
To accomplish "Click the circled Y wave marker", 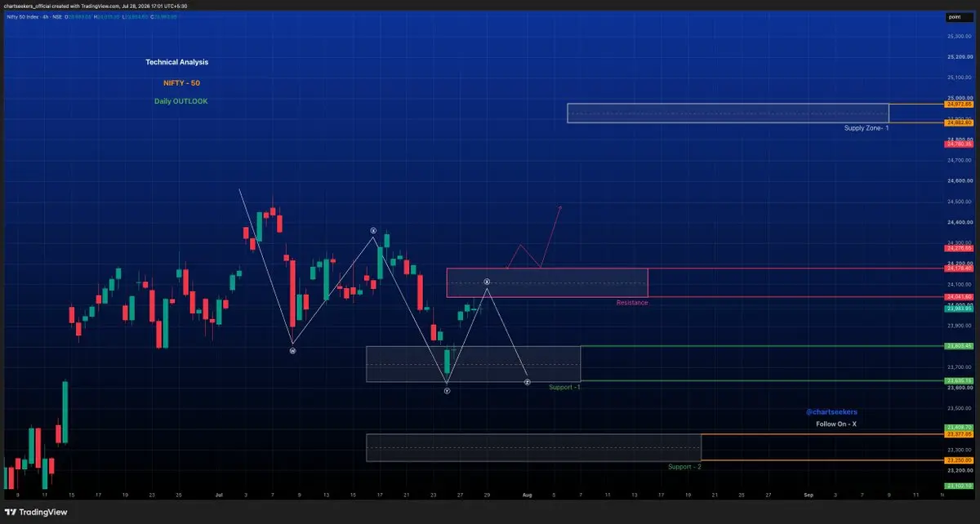I will [447, 392].
